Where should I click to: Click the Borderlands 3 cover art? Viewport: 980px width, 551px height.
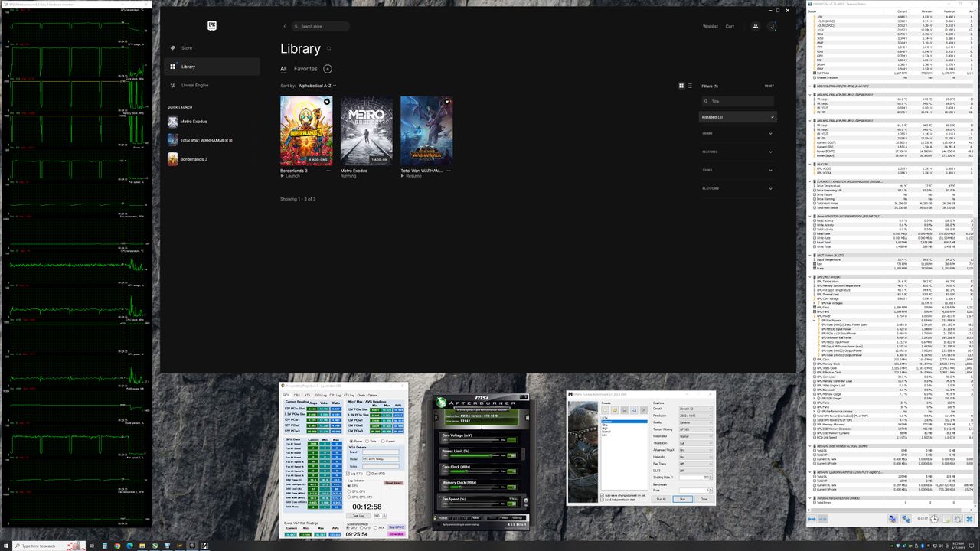click(306, 131)
